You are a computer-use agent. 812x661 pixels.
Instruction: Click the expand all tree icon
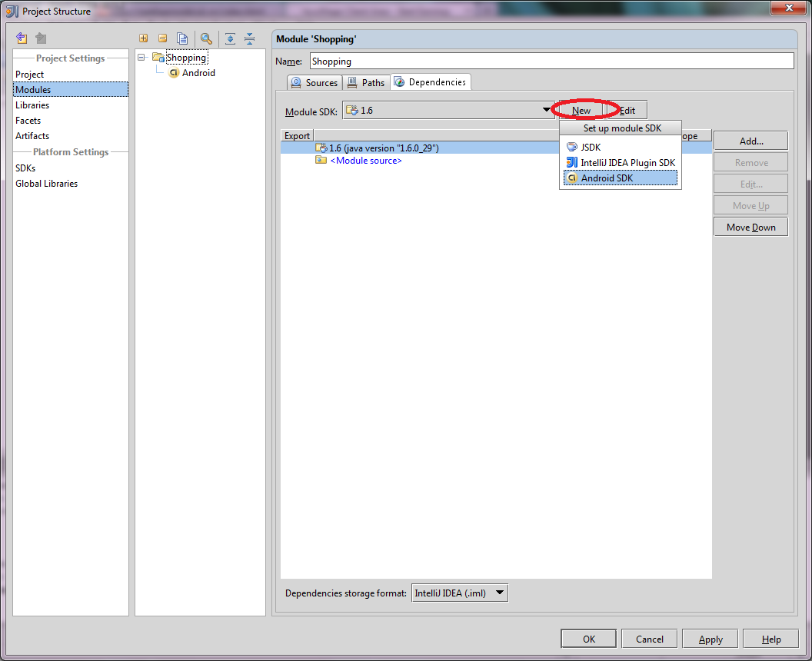point(231,38)
